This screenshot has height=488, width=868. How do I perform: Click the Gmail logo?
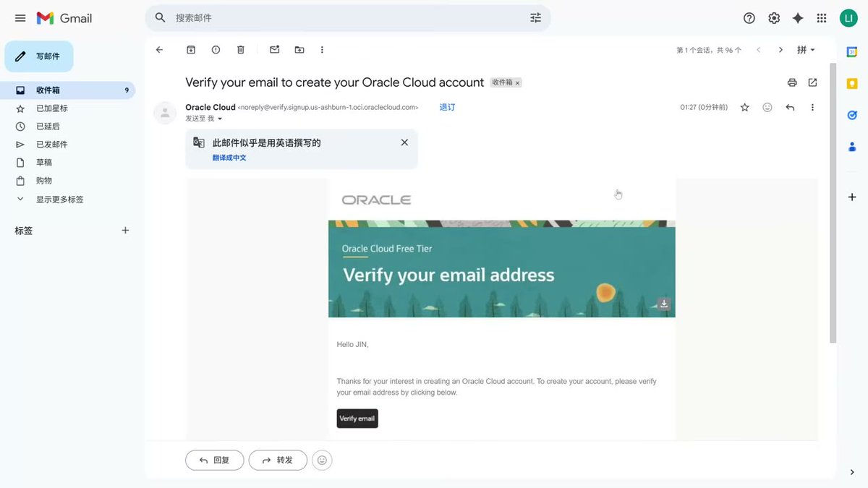tap(64, 18)
